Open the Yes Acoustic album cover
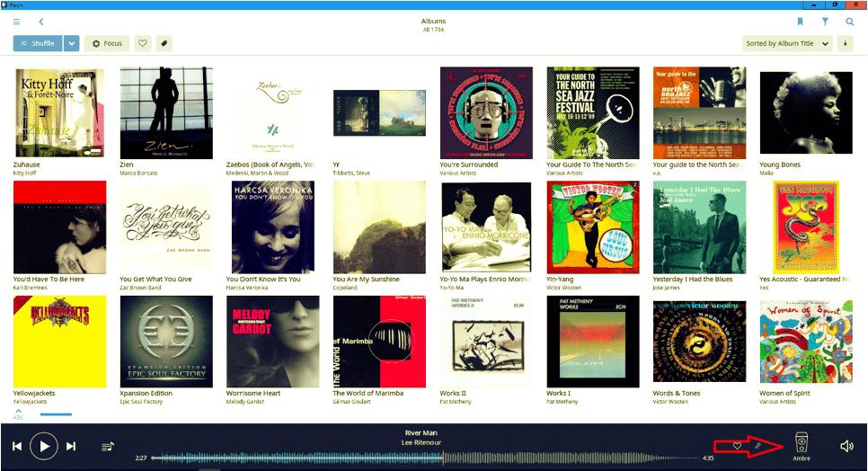The width and height of the screenshot is (868, 471). (806, 227)
